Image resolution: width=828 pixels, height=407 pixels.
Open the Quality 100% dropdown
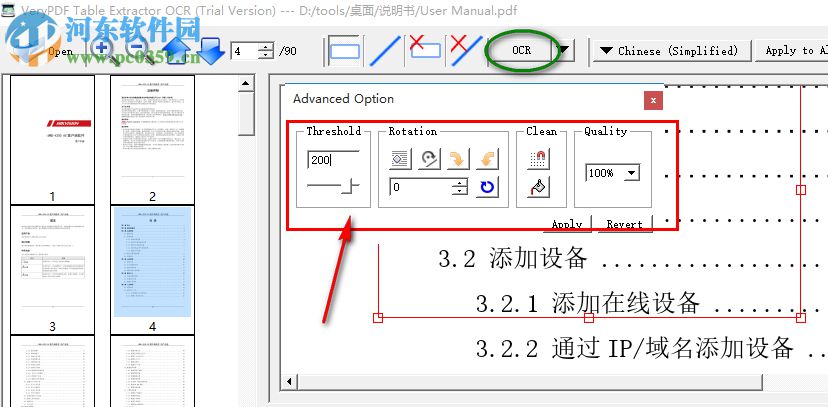[x=613, y=173]
